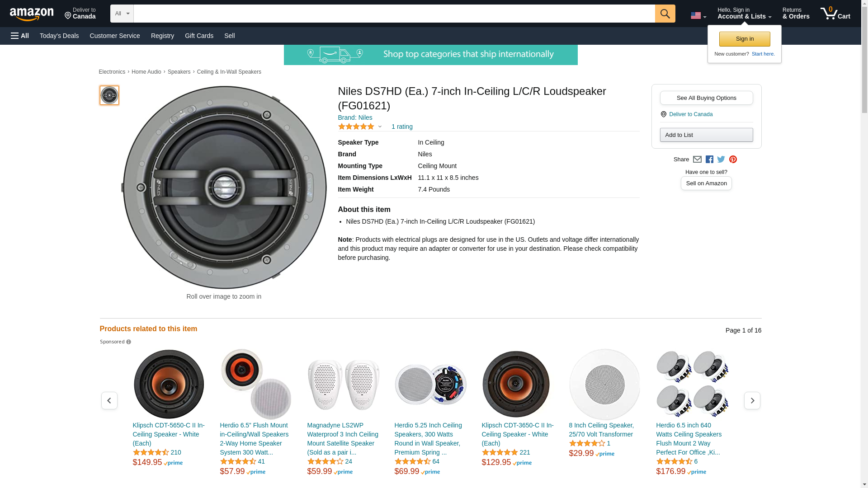
Task: Go to next related products page
Action: point(752,401)
